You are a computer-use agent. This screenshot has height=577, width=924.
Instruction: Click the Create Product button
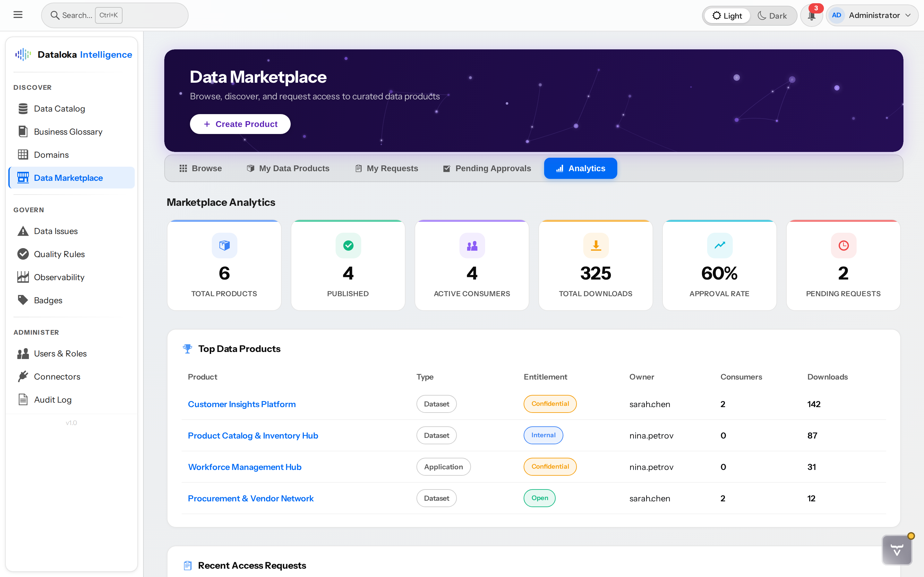[240, 124]
